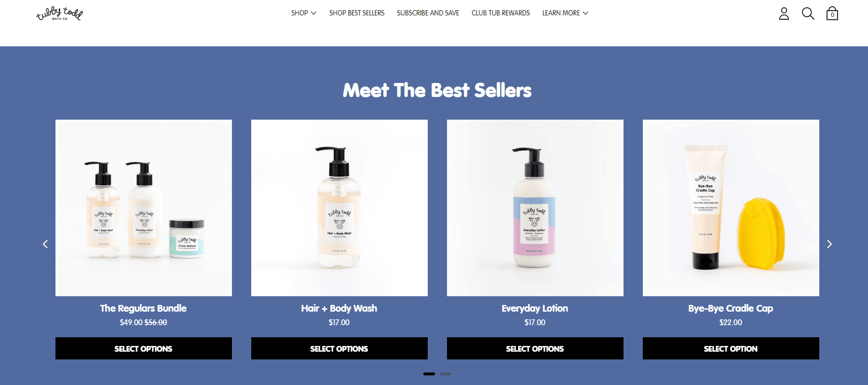This screenshot has height=385, width=868.
Task: Go to previous best sellers slide arrow
Action: pos(45,244)
